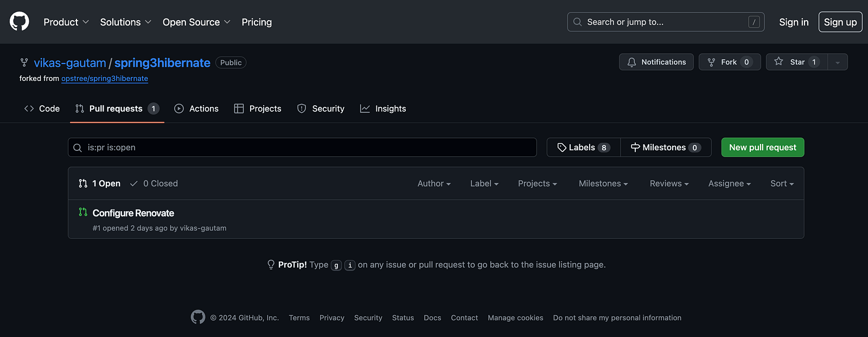Open the Configure Renovate pull request
Screen dimensions: 868x337
[133, 213]
